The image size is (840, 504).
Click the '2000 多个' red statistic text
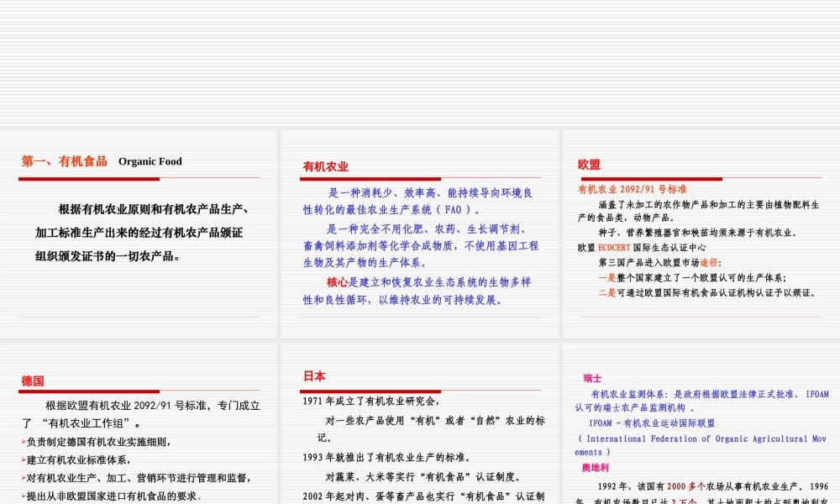(x=685, y=486)
